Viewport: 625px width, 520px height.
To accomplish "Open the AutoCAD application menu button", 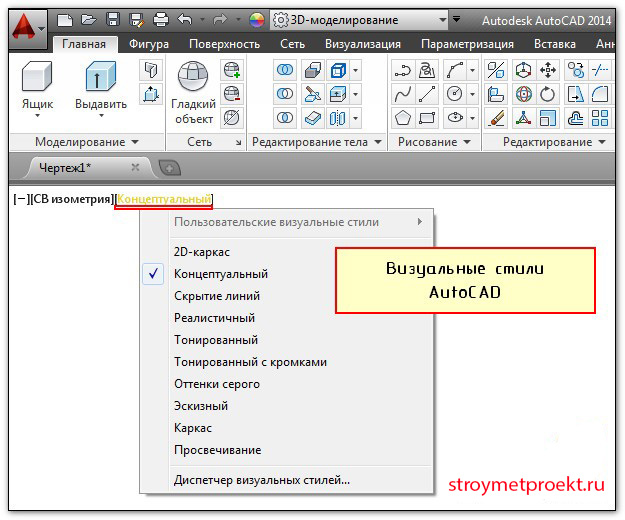I will tap(27, 29).
